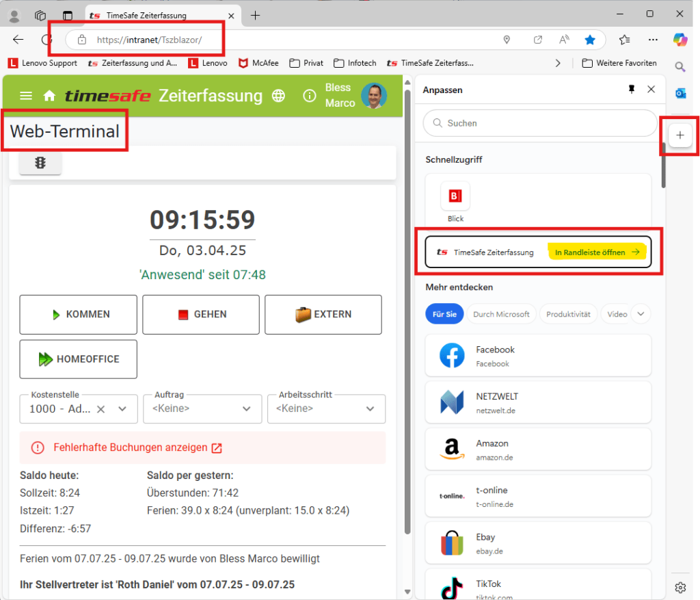Screen dimensions: 700x600
Task: Open the Arbeitsschritt dropdown
Action: (x=370, y=409)
